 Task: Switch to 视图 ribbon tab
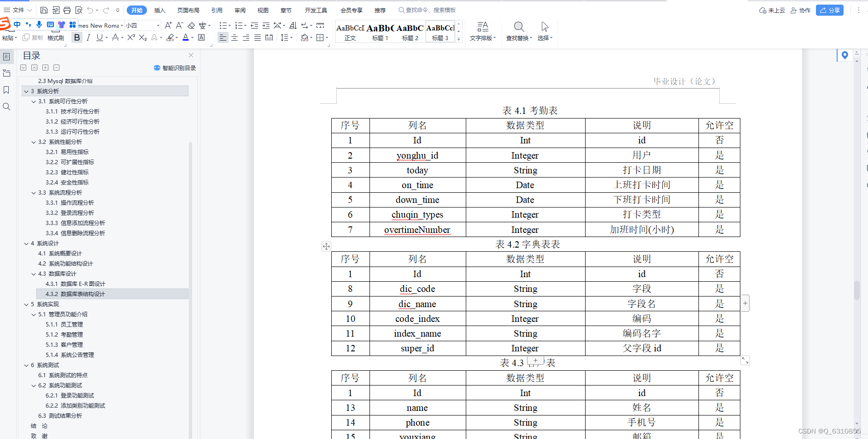coord(263,10)
